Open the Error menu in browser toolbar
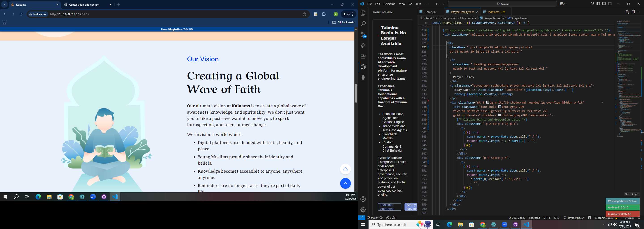 pos(349,14)
